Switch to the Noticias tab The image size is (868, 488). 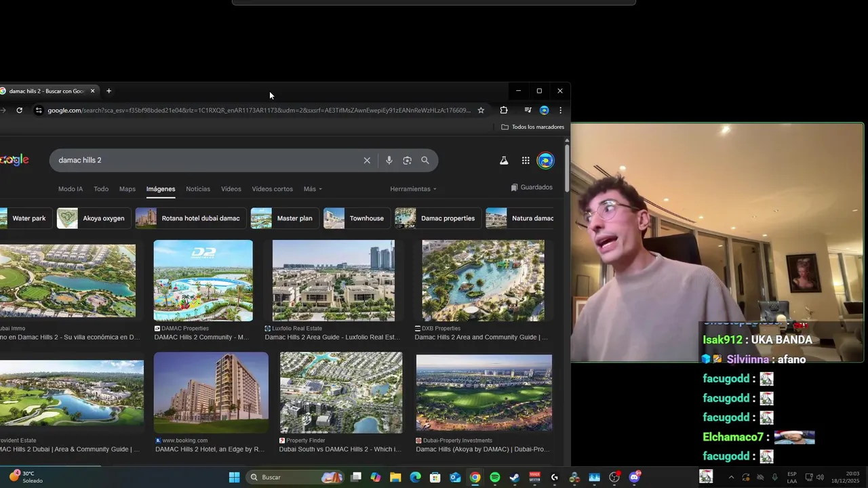point(198,189)
